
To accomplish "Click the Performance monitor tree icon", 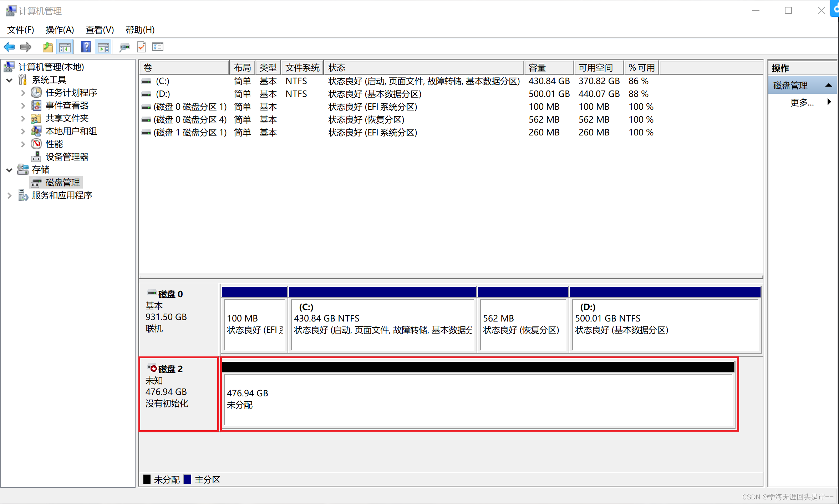I will pos(36,144).
